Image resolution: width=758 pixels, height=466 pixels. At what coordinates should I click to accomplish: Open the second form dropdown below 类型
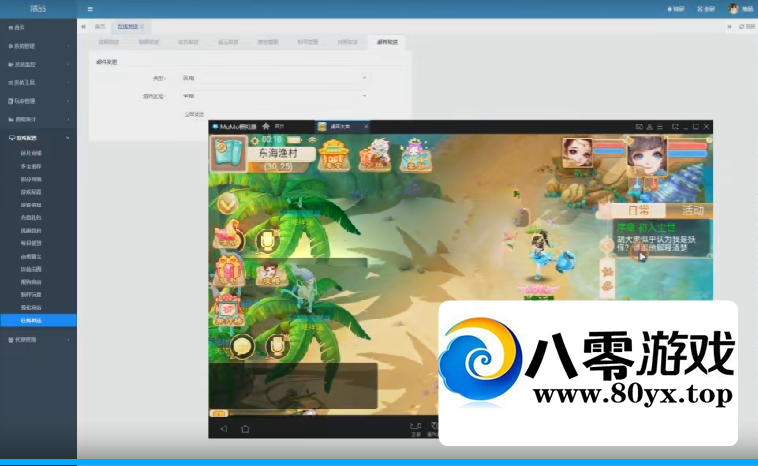point(274,96)
